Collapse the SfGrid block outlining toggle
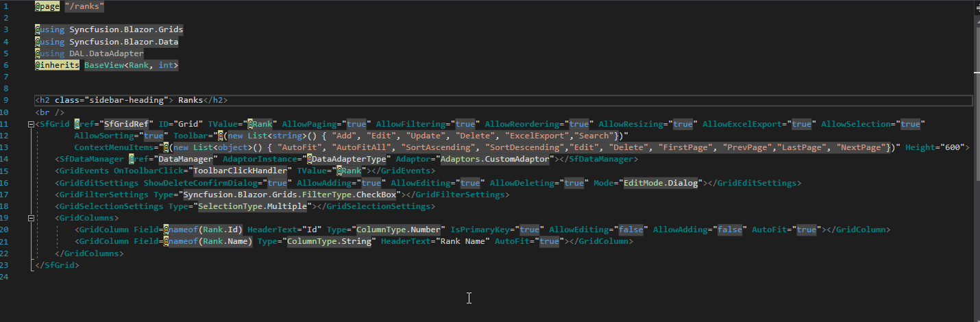The height and width of the screenshot is (322, 980). click(x=31, y=124)
